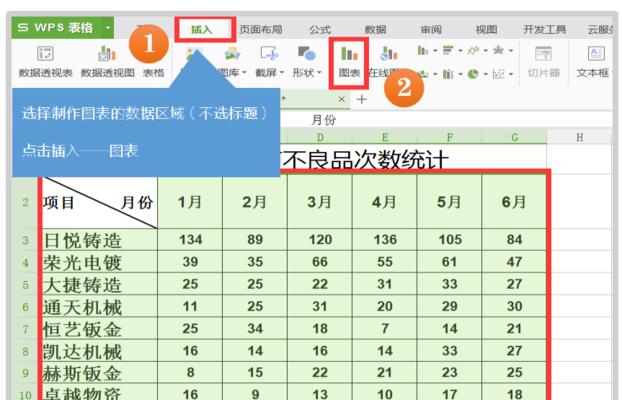Insert a pie chart from small chart icons
Screen dimensions: 622x400
tap(473, 74)
